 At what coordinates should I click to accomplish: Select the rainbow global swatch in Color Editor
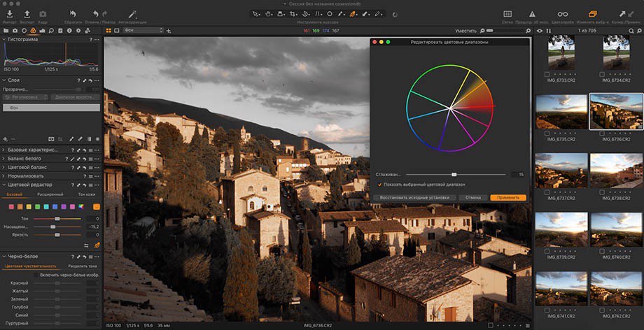(81, 206)
